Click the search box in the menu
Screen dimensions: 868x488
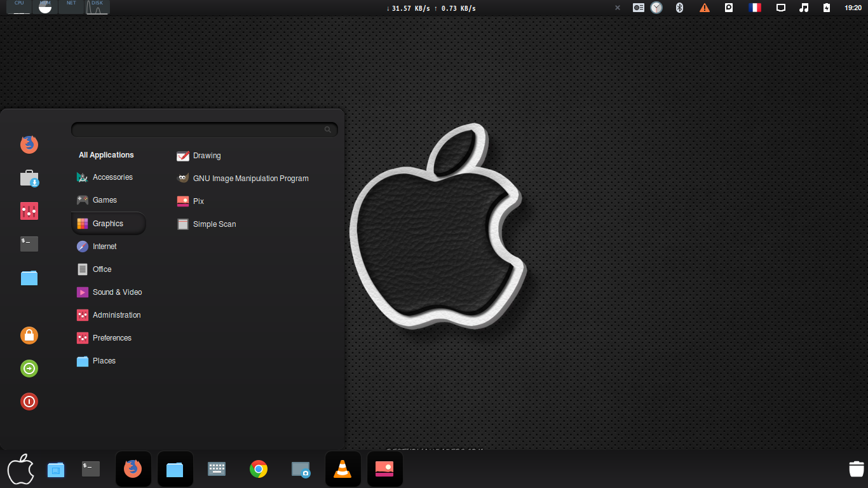click(204, 130)
